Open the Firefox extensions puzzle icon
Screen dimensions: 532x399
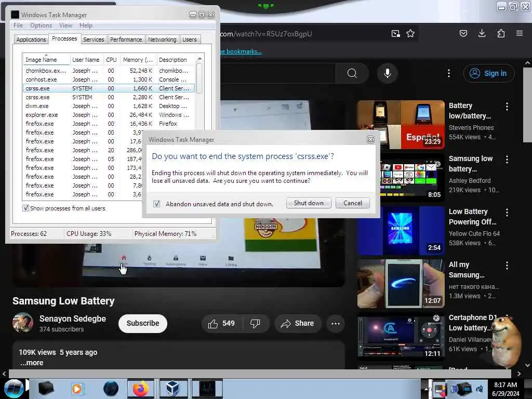pyautogui.click(x=501, y=33)
